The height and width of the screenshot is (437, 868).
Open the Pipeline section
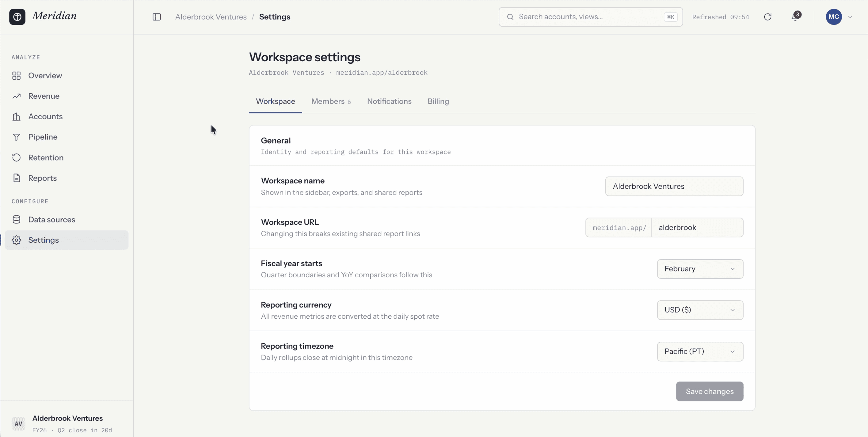(x=67, y=137)
